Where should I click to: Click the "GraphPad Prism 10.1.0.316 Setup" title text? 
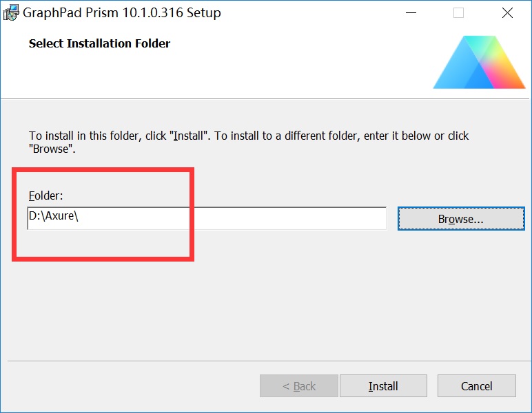[122, 12]
